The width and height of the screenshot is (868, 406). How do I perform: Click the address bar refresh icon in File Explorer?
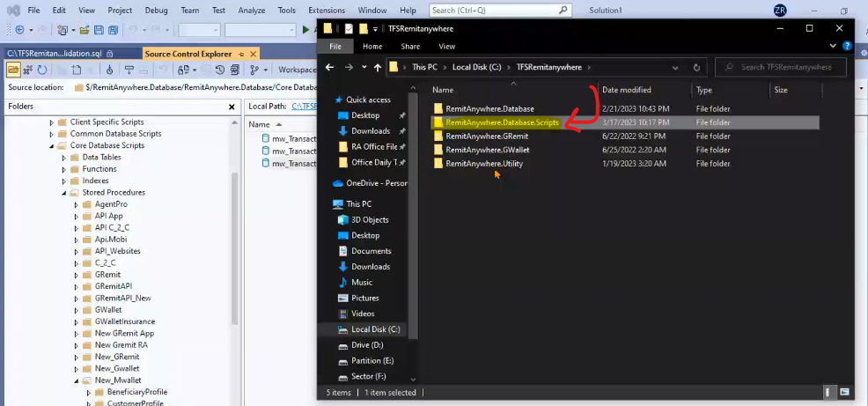click(x=696, y=67)
